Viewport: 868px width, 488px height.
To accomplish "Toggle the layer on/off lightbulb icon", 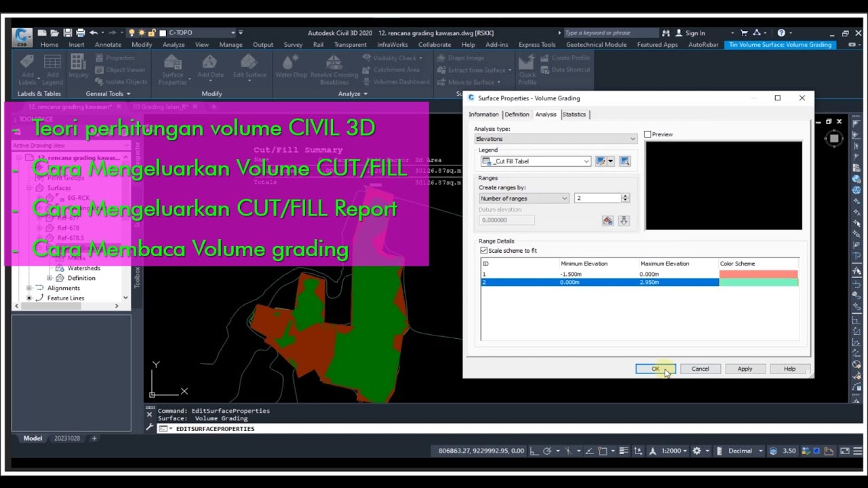I will pyautogui.click(x=132, y=33).
